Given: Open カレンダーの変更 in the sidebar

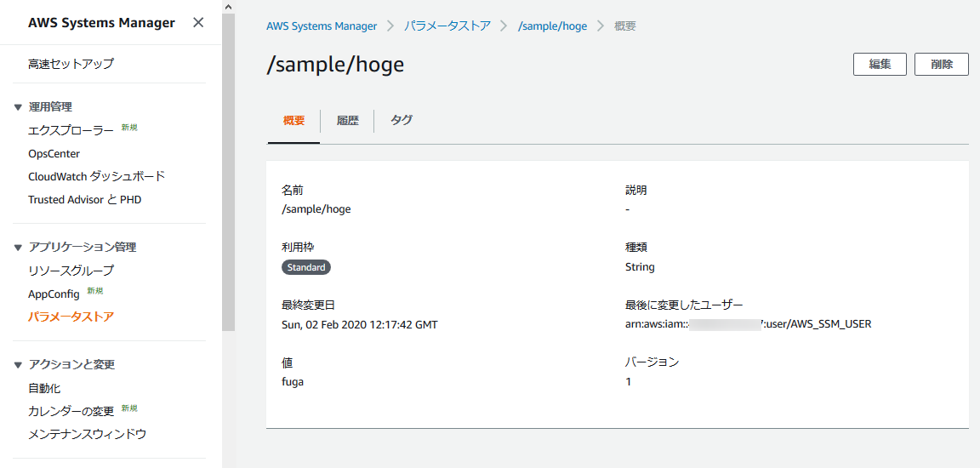Looking at the screenshot, I should click(x=71, y=411).
